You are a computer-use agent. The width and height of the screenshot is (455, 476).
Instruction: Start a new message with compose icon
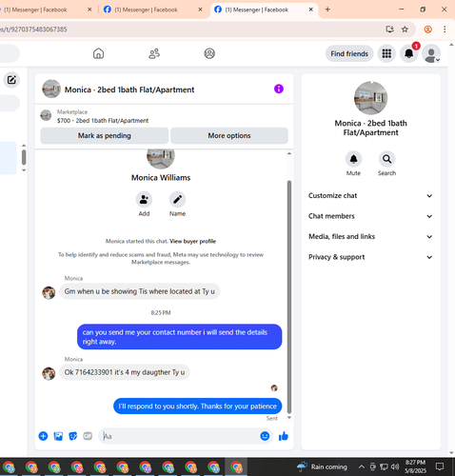(11, 80)
